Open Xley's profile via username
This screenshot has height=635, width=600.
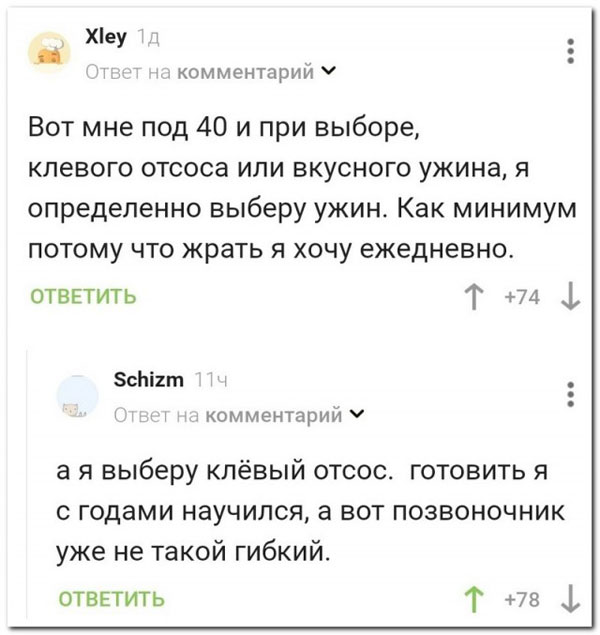(x=106, y=37)
